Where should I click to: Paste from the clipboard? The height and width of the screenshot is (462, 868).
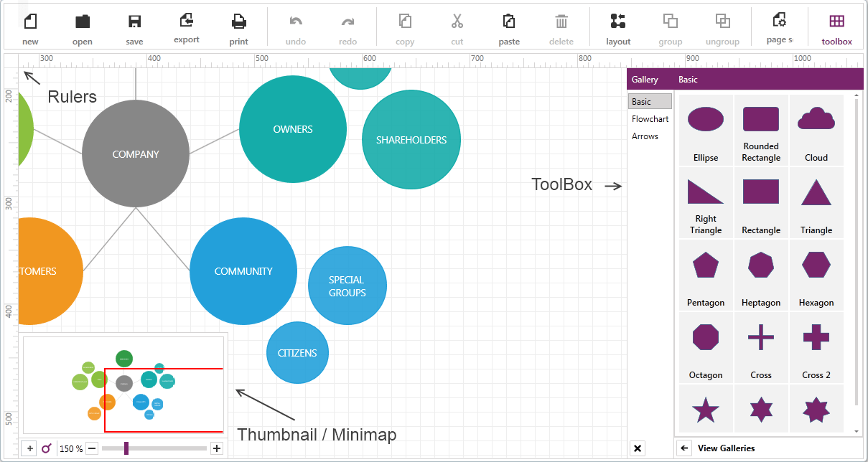(509, 22)
